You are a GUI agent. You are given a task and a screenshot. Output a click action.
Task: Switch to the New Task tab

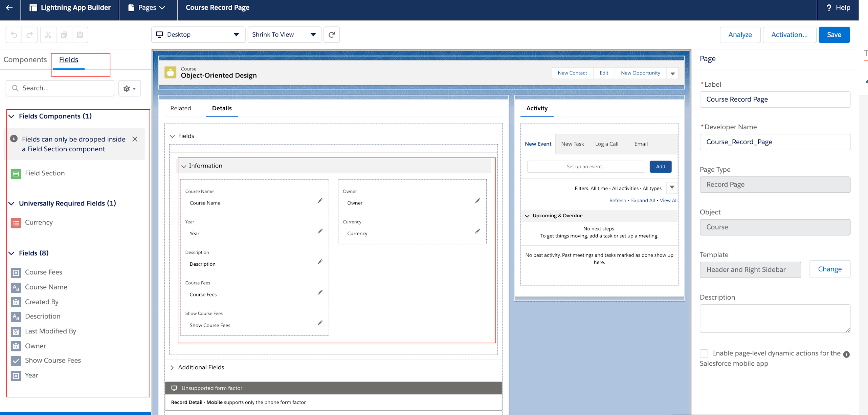pos(573,144)
